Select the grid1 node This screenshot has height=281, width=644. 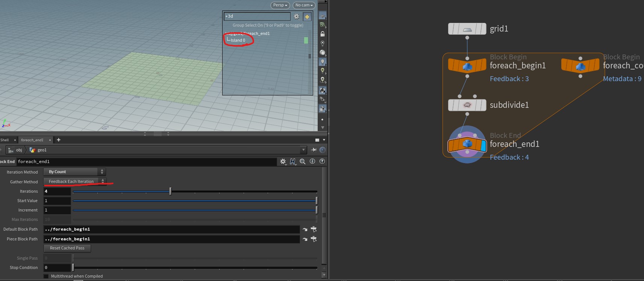[467, 29]
